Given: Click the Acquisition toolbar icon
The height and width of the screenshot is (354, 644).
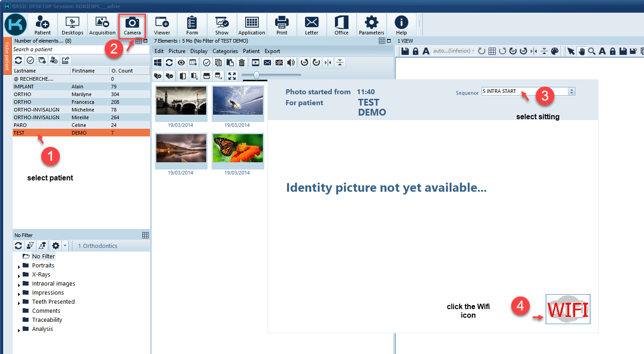Looking at the screenshot, I should pos(102,25).
